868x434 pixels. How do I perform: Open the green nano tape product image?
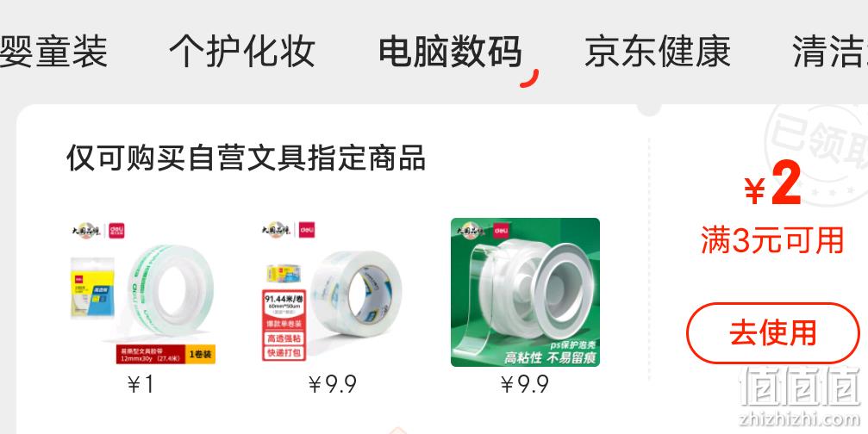(525, 292)
